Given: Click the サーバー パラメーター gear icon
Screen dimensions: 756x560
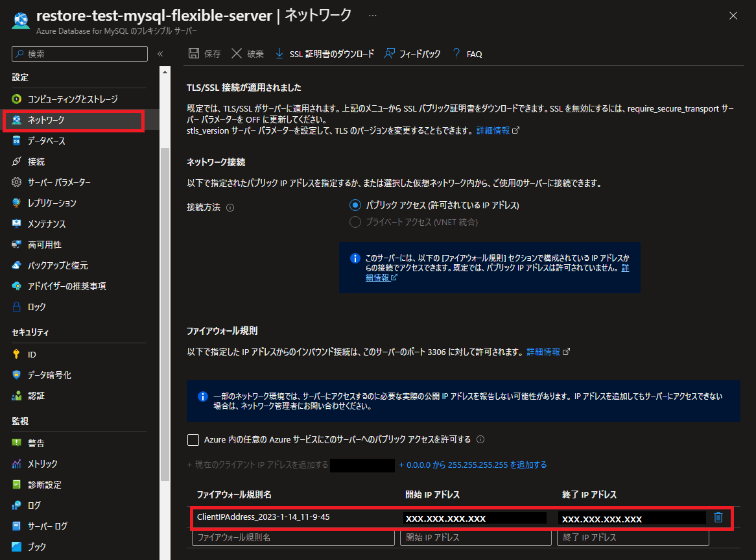Looking at the screenshot, I should pos(16,182).
